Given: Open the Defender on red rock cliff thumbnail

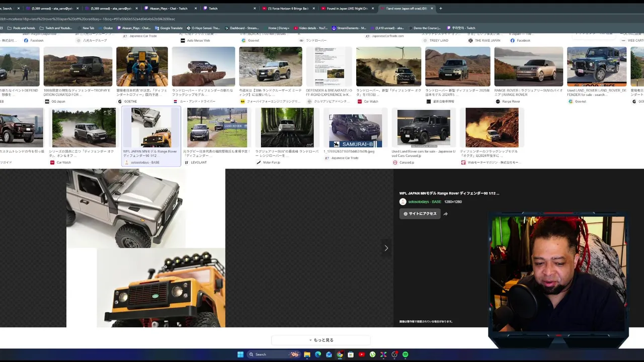Looking at the screenshot, I should (x=203, y=66).
